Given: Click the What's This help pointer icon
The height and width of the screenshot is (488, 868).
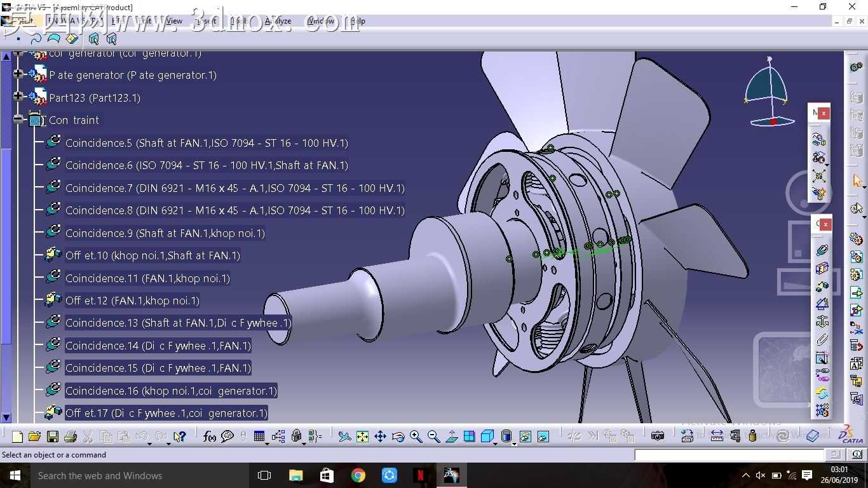Looking at the screenshot, I should [179, 437].
